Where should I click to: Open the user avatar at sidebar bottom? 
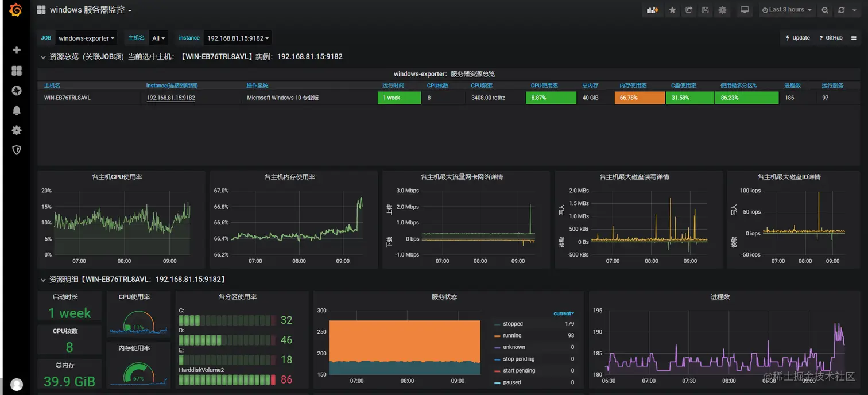(17, 385)
